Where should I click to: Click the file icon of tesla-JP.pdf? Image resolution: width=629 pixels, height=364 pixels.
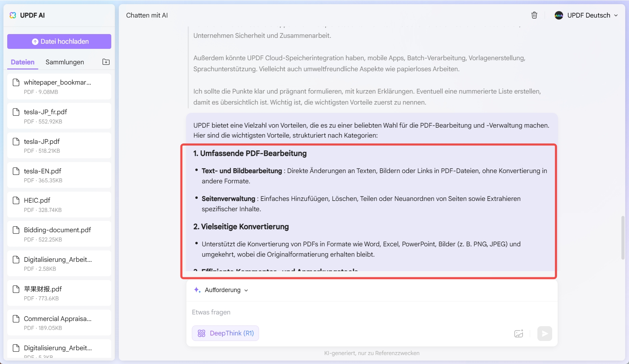click(16, 141)
